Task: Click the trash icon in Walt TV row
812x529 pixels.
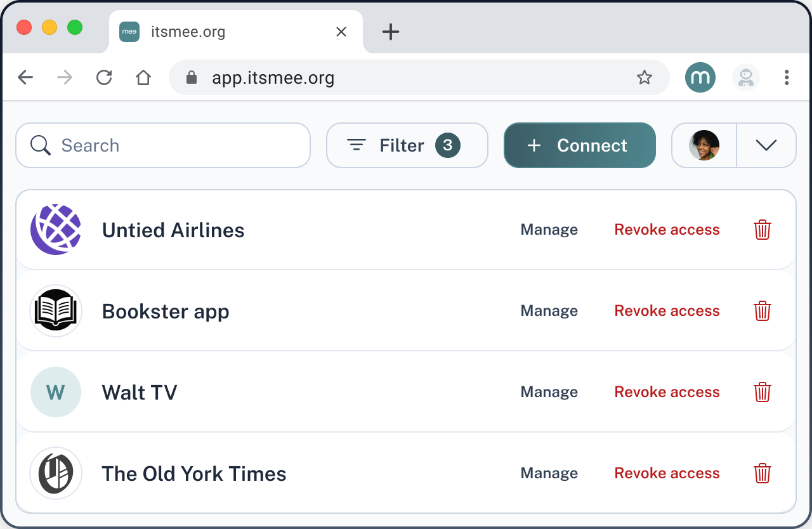Action: coord(762,392)
